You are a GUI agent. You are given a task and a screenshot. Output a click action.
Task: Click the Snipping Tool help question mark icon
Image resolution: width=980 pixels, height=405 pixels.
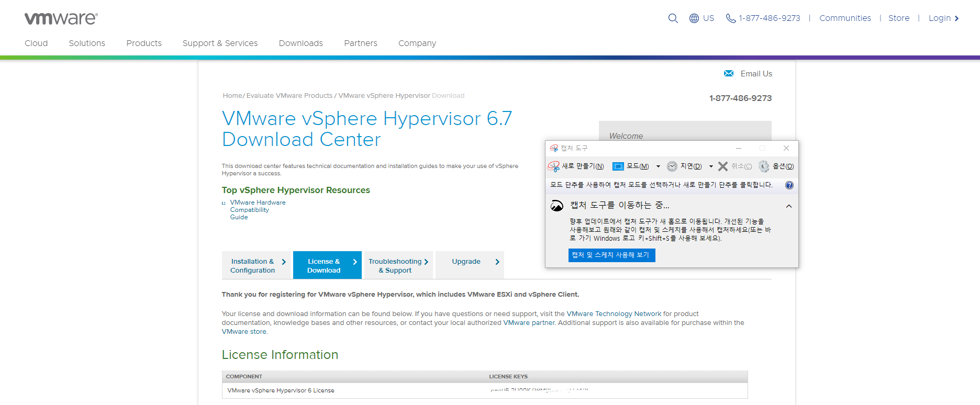789,185
